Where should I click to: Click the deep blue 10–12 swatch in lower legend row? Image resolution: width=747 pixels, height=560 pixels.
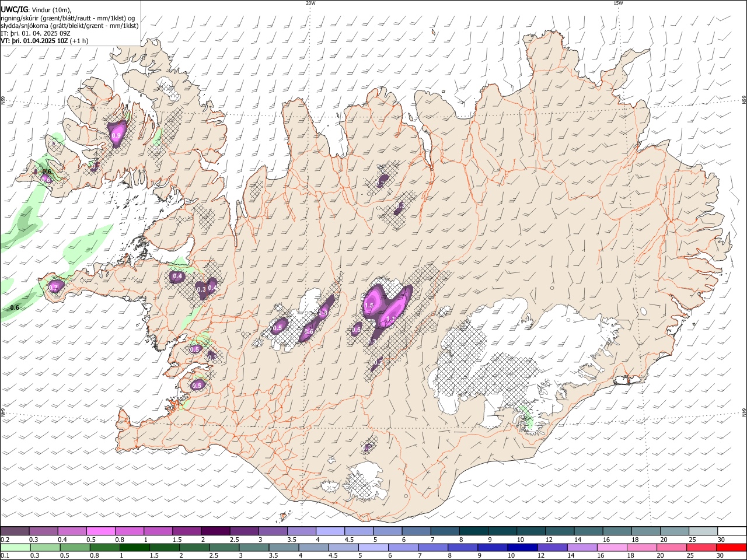(522, 548)
